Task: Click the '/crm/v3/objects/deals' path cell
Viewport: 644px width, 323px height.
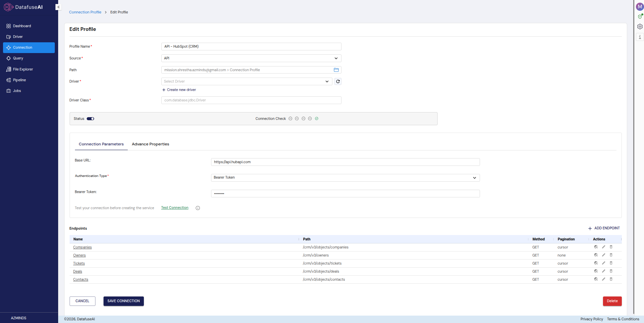Action: pyautogui.click(x=321, y=272)
